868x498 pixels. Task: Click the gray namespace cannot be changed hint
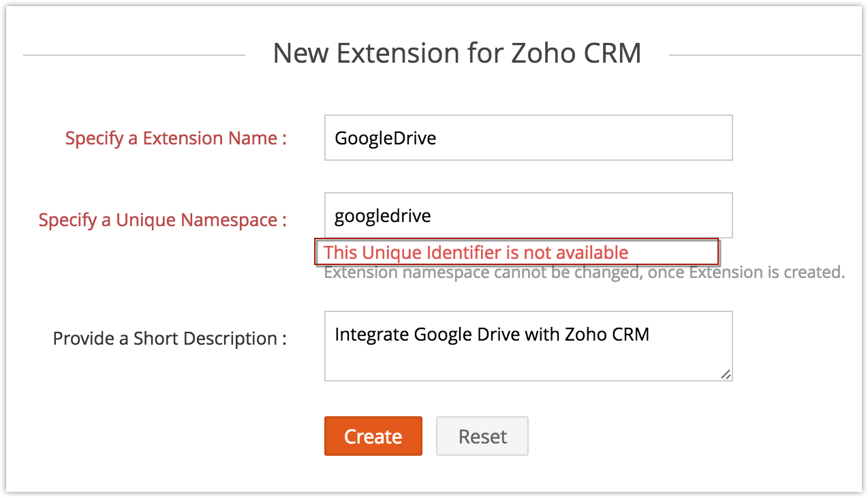tap(584, 273)
